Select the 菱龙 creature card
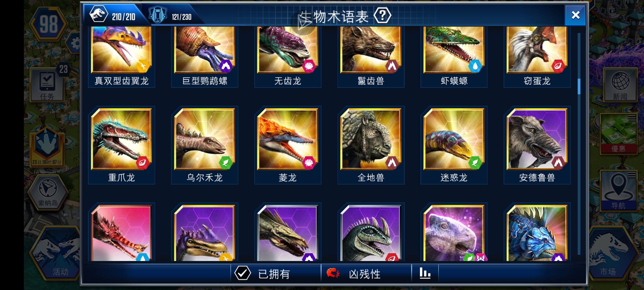This screenshot has height=290, width=644. tap(288, 145)
